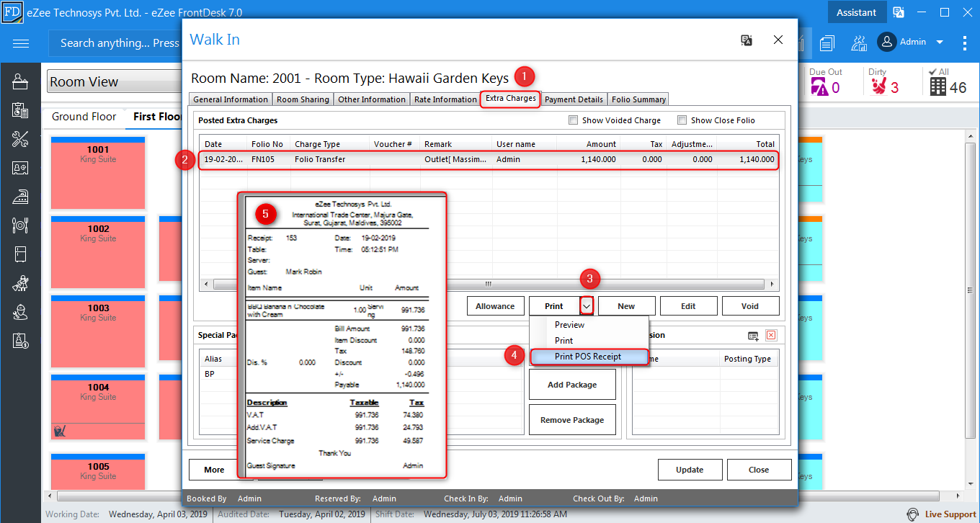Open the Admin user dropdown arrow
980x523 pixels.
tap(940, 43)
